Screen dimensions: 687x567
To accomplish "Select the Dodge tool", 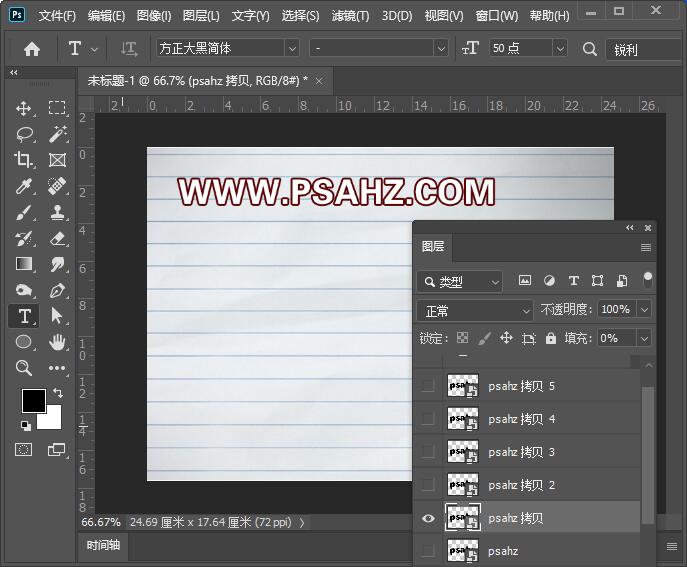I will [x=24, y=290].
